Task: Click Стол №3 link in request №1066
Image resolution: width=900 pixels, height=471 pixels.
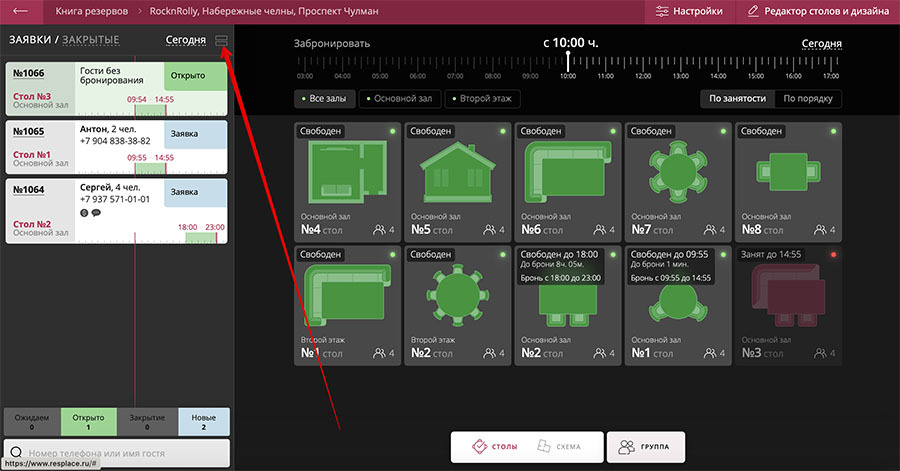Action: point(32,96)
